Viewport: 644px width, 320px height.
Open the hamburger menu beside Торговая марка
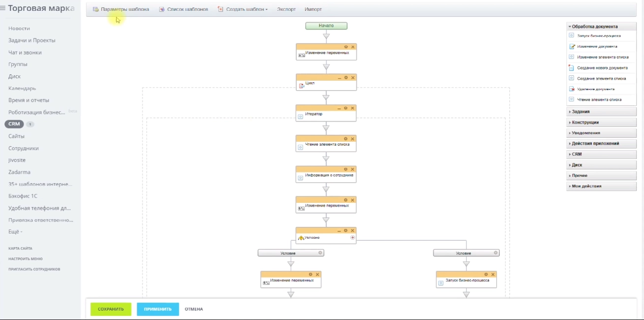click(x=3, y=8)
